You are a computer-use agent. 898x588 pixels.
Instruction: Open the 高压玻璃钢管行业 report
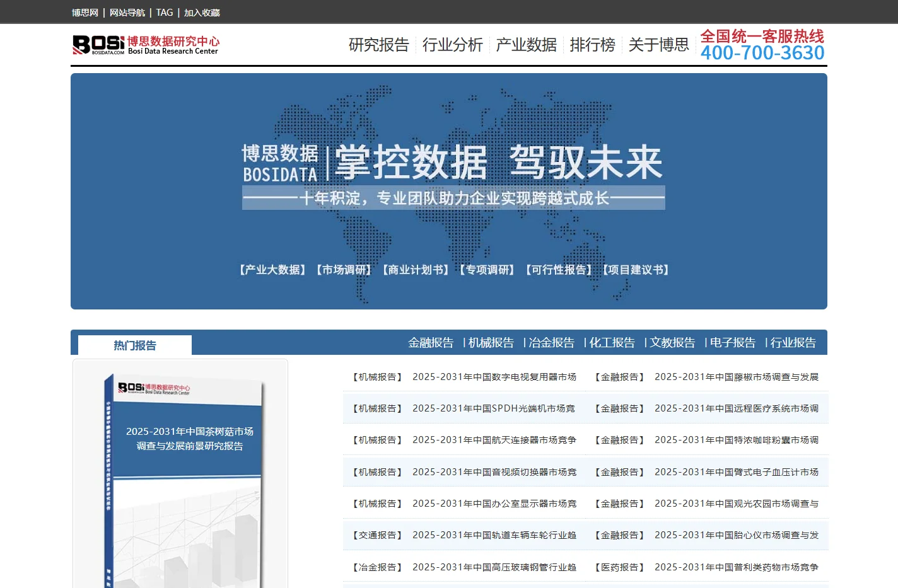[494, 567]
